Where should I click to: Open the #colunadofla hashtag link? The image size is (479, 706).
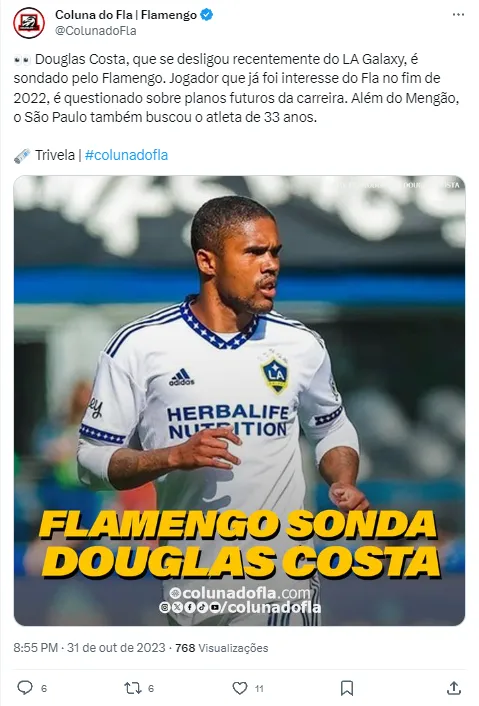126,155
